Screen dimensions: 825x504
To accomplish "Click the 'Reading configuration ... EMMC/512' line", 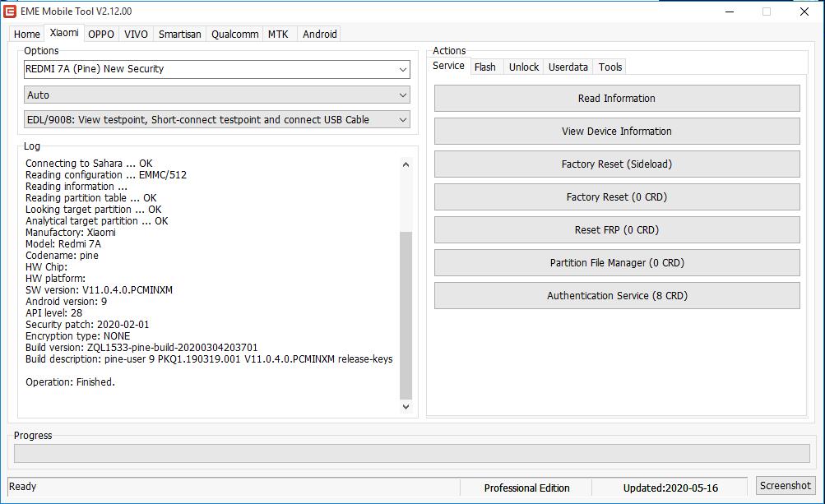I will click(106, 175).
